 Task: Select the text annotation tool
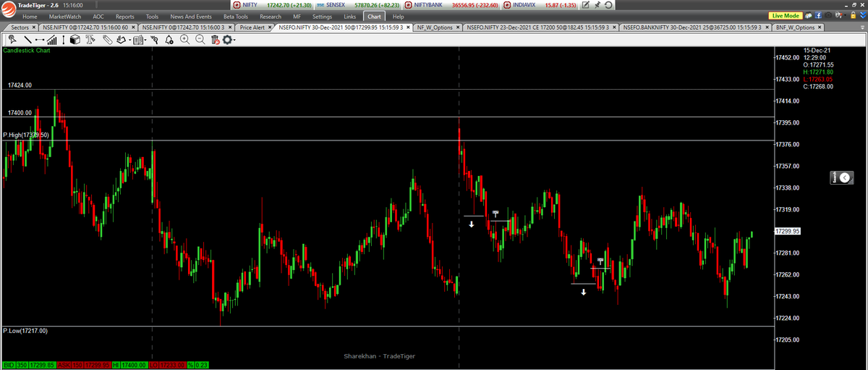point(90,40)
